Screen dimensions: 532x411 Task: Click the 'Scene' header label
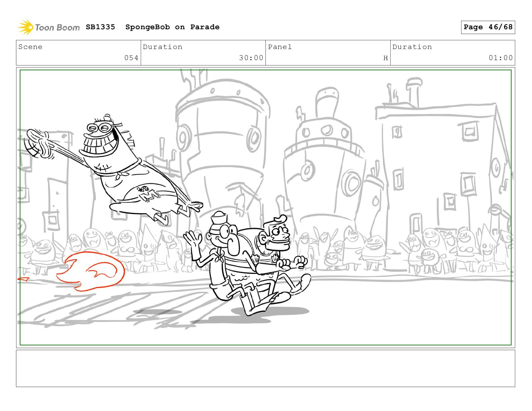tap(31, 47)
